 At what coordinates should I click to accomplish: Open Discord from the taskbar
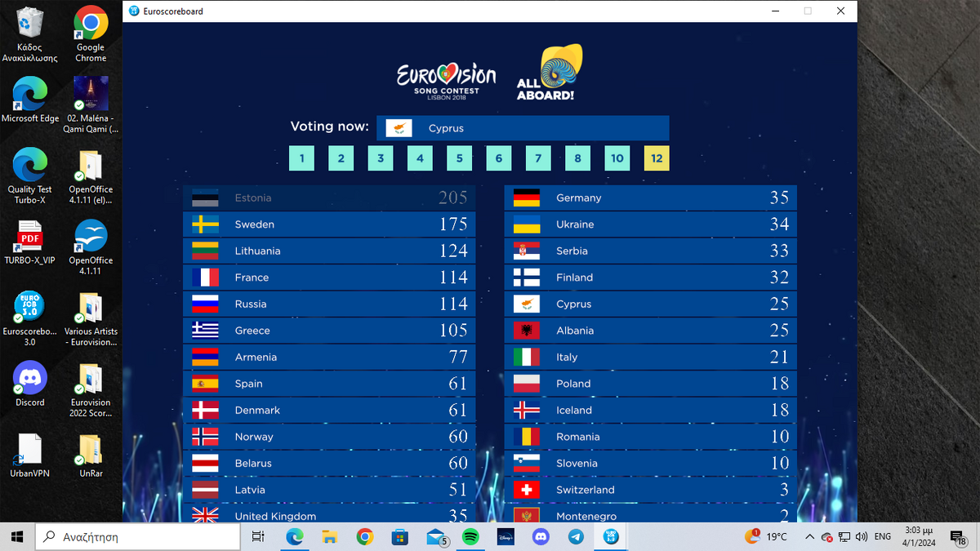point(541,536)
